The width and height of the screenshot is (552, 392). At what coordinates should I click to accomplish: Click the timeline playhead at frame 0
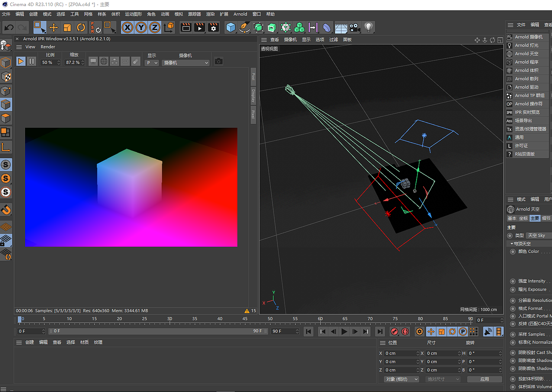click(x=19, y=320)
